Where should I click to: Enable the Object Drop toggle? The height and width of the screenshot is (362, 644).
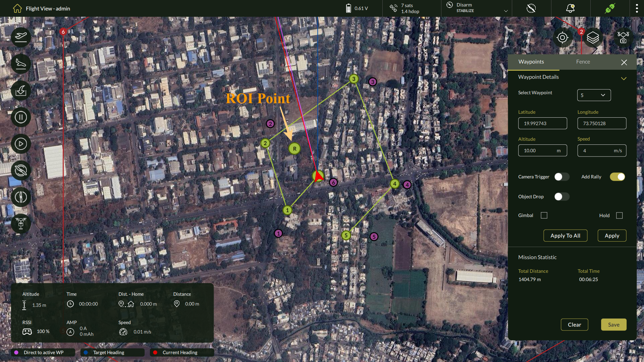(562, 196)
